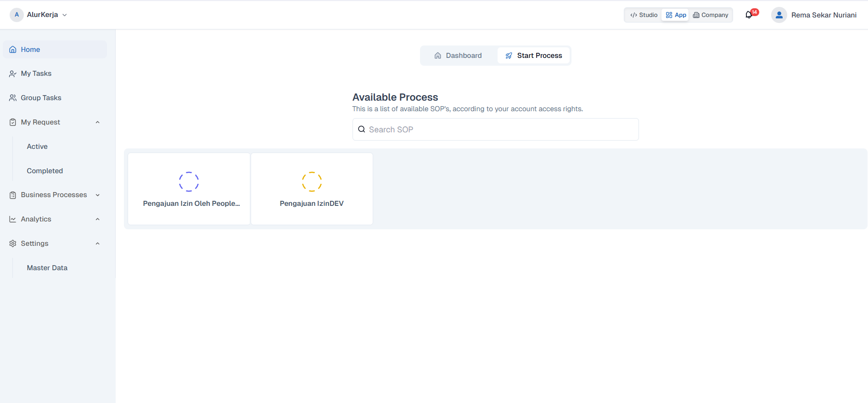This screenshot has height=403, width=868.
Task: Go to My Tasks
Action: [x=55, y=74]
